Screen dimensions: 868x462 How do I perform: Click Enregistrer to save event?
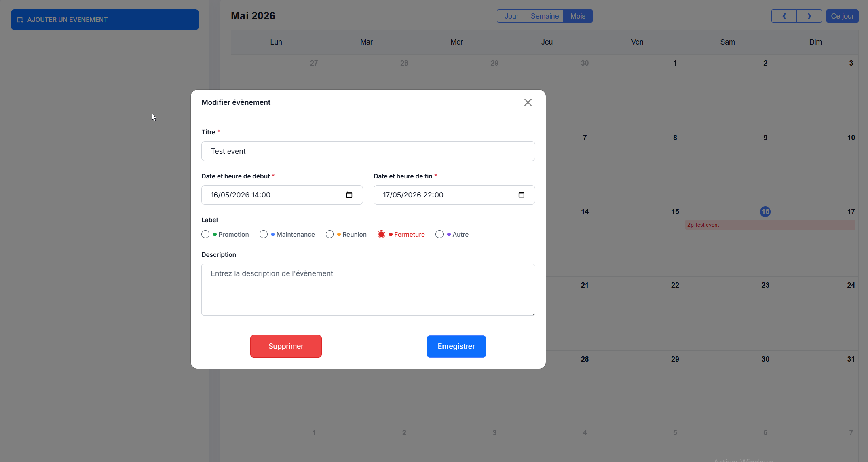coord(456,346)
